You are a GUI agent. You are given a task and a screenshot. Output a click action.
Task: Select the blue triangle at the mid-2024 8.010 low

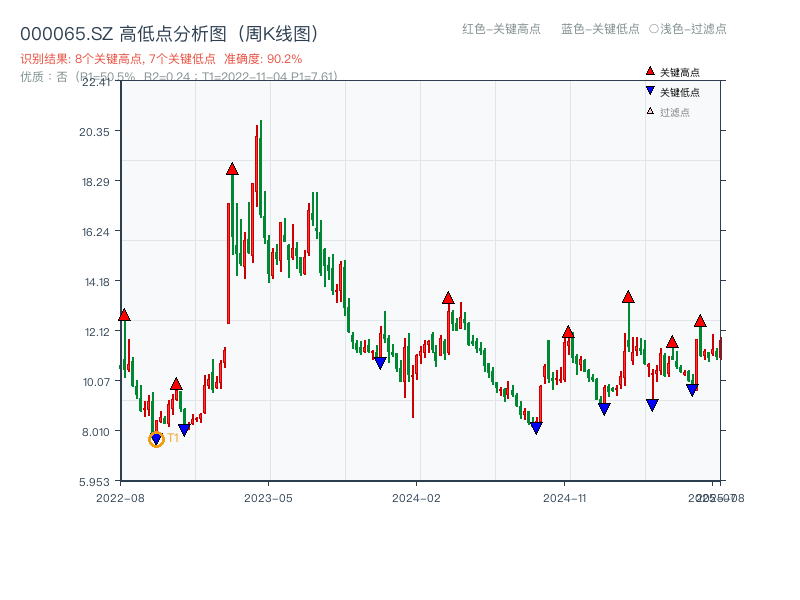[x=537, y=426]
